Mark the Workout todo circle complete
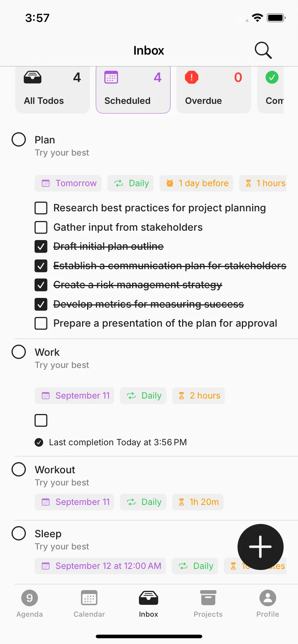 (x=19, y=469)
